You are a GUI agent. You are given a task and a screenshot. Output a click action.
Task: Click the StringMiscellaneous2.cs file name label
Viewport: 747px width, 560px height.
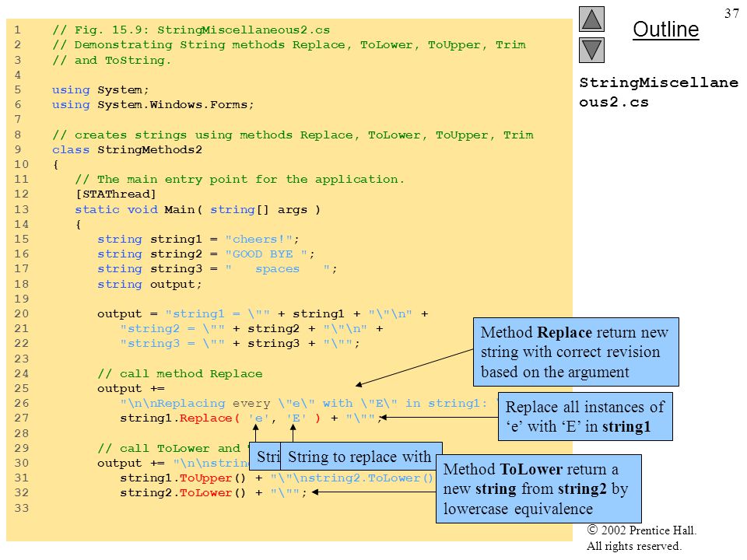coord(658,92)
